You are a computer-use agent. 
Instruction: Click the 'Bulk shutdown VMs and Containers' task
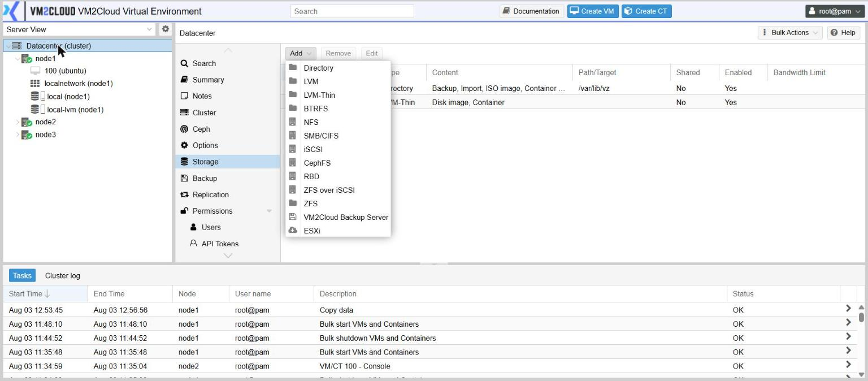[377, 338]
